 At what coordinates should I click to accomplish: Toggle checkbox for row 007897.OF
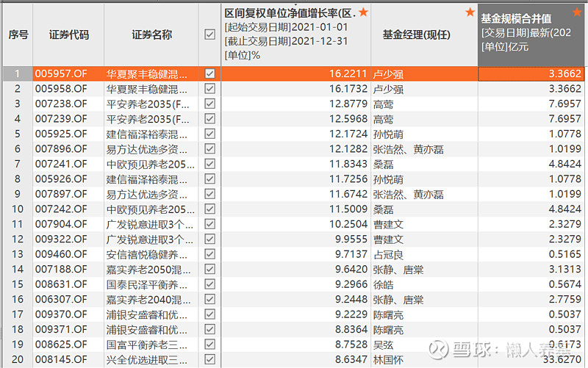point(210,194)
